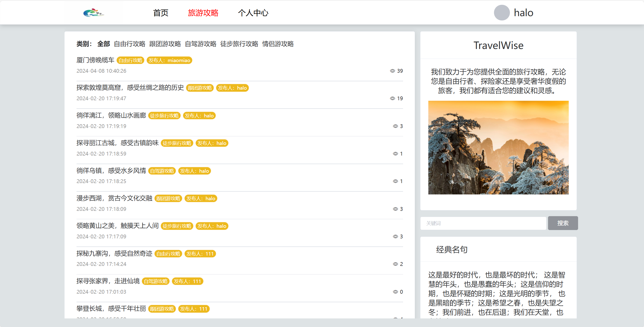
Task: Open the 首页 navigation menu item
Action: (161, 13)
